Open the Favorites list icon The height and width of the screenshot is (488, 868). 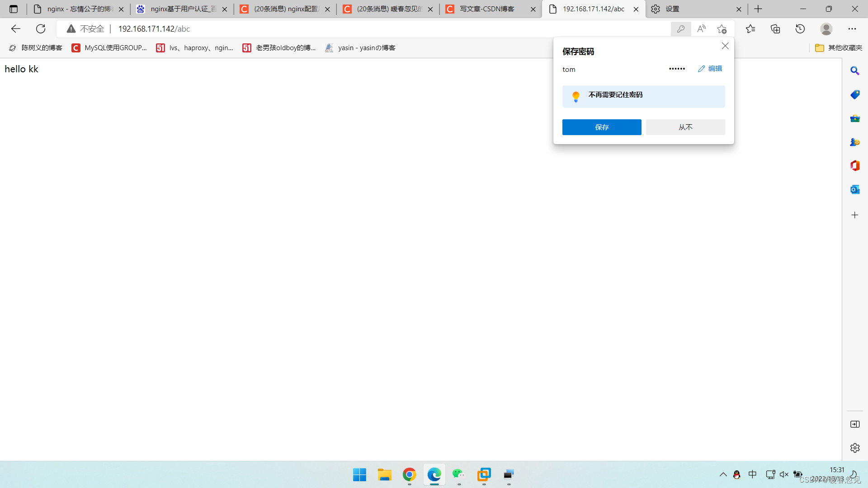pos(750,28)
